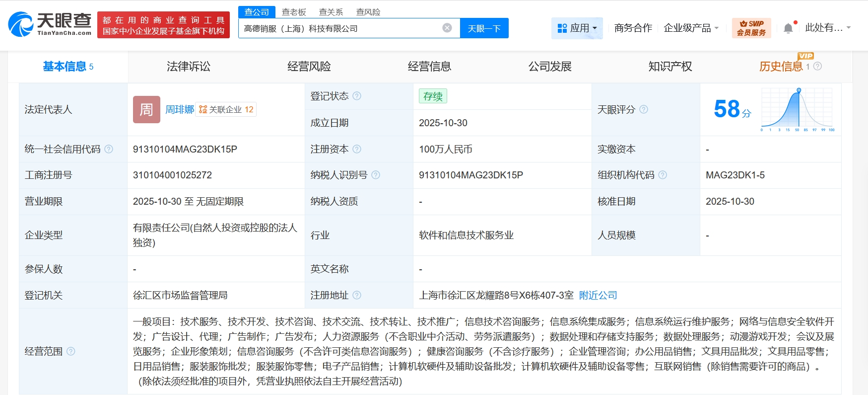The width and height of the screenshot is (868, 395).
Task: Click the company name search field
Action: (x=340, y=28)
